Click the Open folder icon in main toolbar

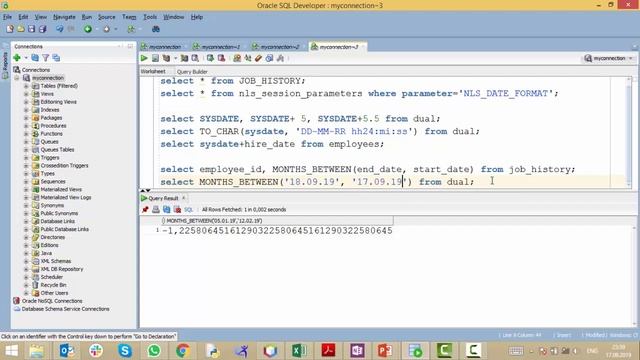[x=20, y=29]
